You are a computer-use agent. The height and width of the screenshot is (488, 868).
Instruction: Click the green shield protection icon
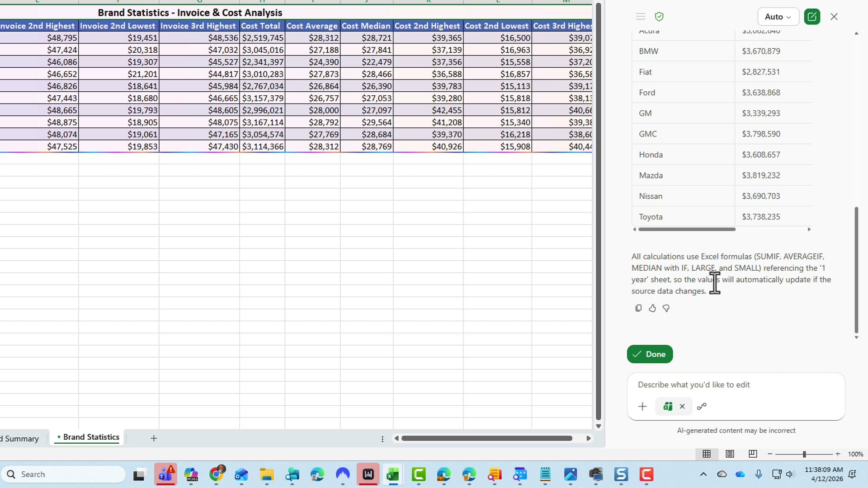(x=659, y=16)
